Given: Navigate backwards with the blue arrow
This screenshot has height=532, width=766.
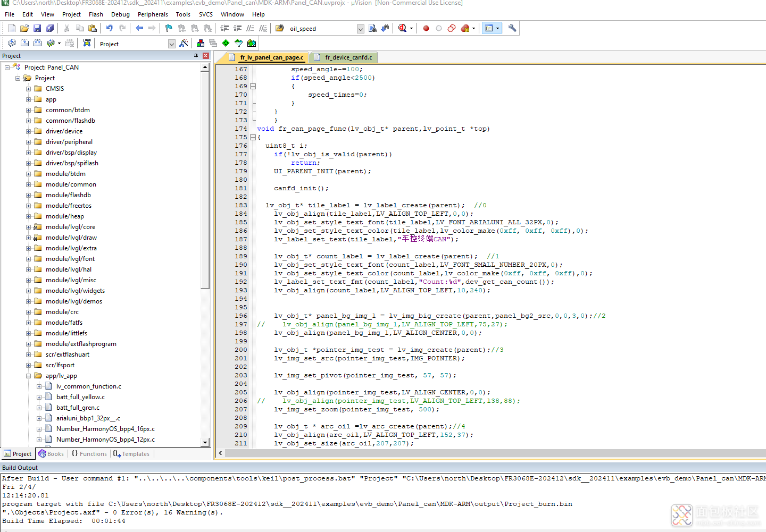Looking at the screenshot, I should 139,28.
